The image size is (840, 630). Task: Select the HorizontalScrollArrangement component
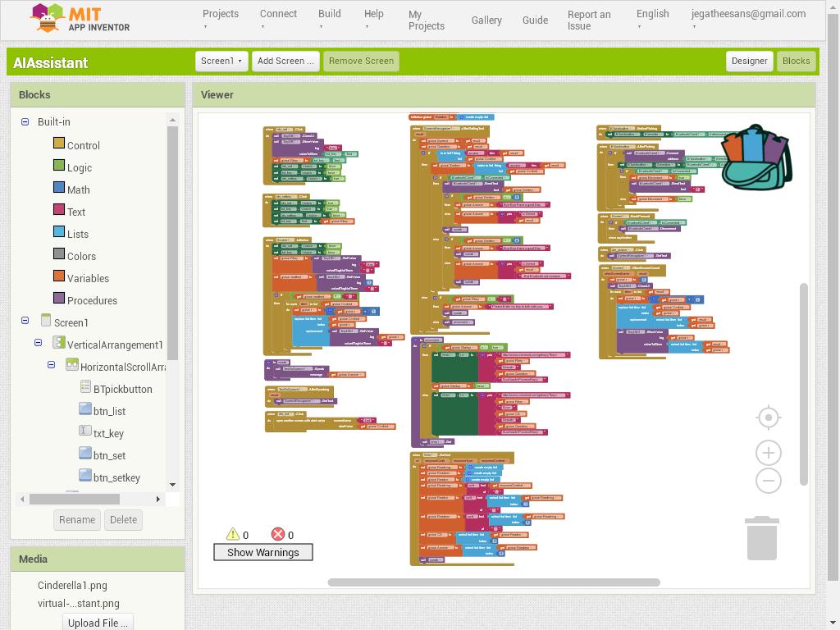click(x=123, y=367)
